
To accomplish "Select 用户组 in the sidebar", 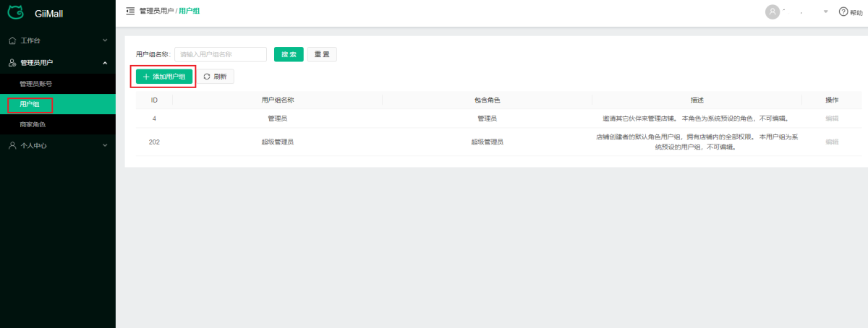I will point(30,105).
